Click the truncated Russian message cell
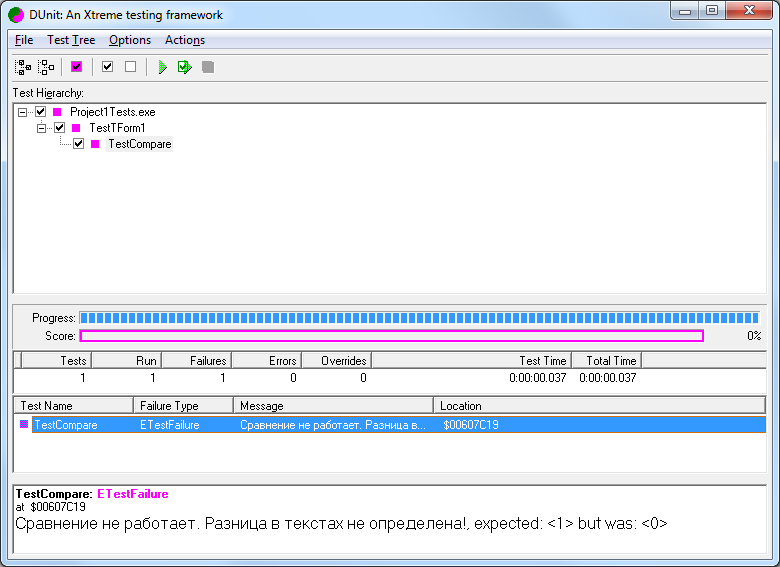 (x=332, y=424)
